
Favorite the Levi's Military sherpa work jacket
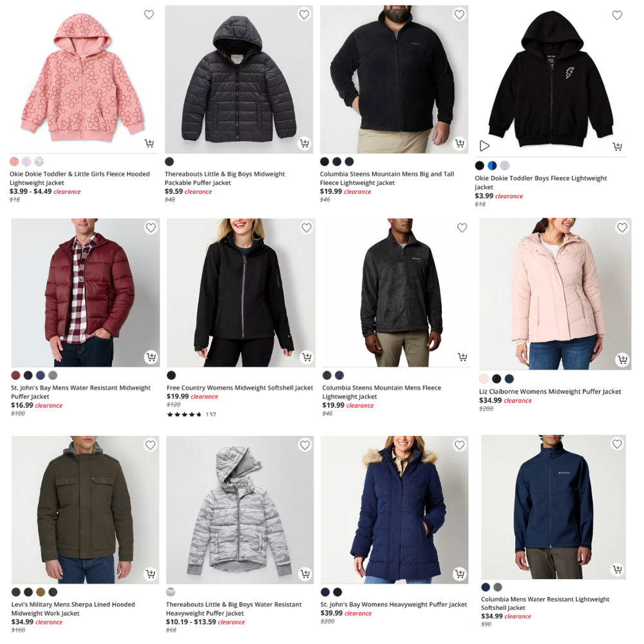pyautogui.click(x=150, y=445)
